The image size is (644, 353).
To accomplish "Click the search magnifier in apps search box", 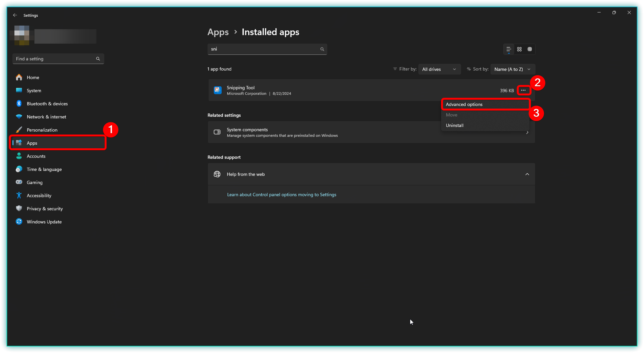I will 322,49.
